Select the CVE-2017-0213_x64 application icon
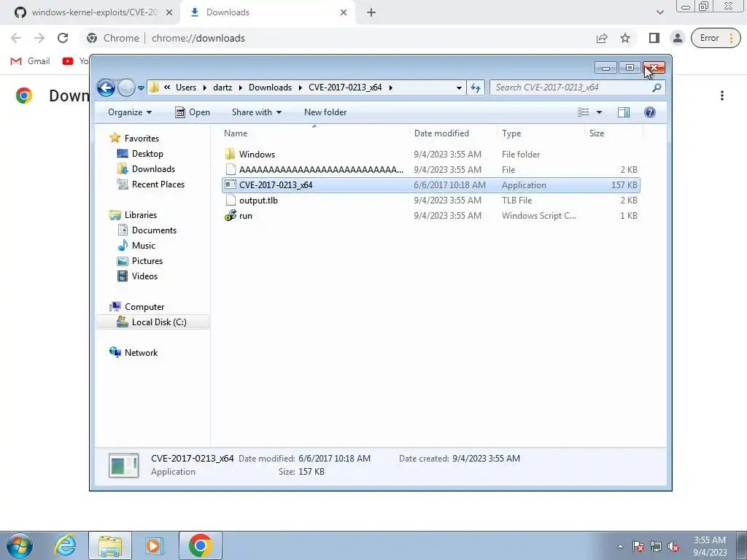 pos(231,184)
